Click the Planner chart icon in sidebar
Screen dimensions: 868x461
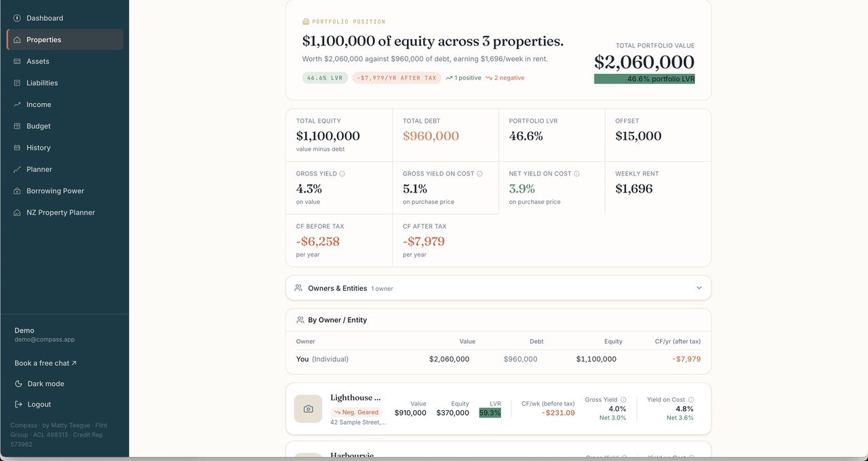tap(17, 169)
